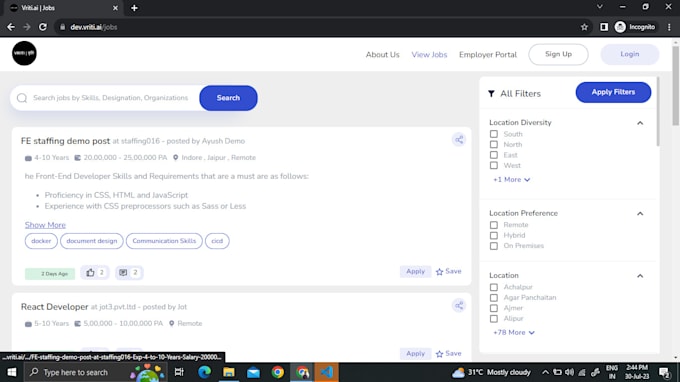The height and width of the screenshot is (382, 680).
Task: Share the React Developer job
Action: [459, 306]
